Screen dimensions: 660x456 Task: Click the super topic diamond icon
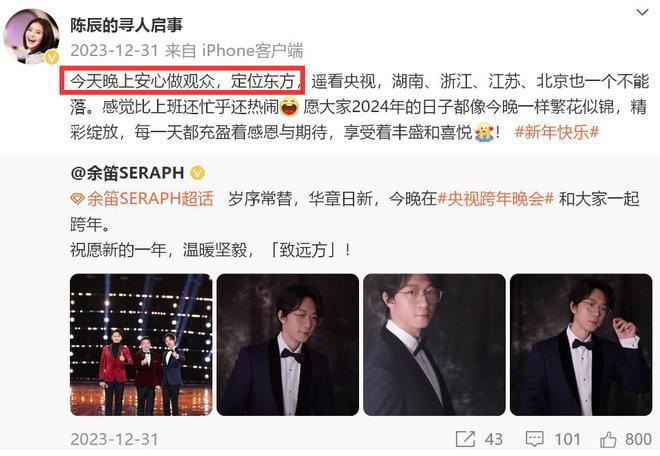point(77,199)
